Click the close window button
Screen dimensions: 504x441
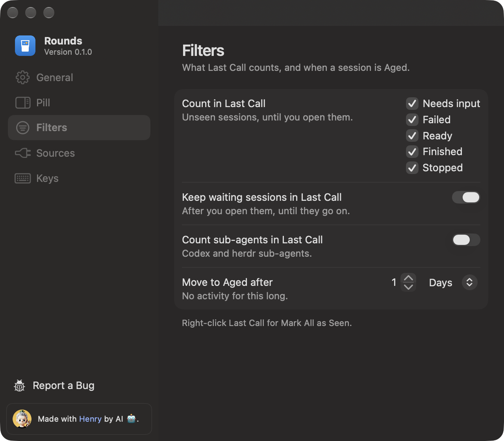(13, 13)
